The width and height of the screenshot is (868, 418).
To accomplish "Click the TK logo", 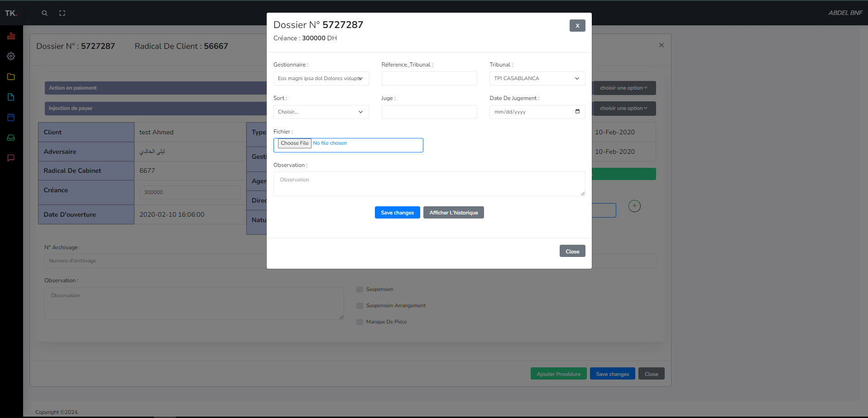I will click(x=11, y=13).
